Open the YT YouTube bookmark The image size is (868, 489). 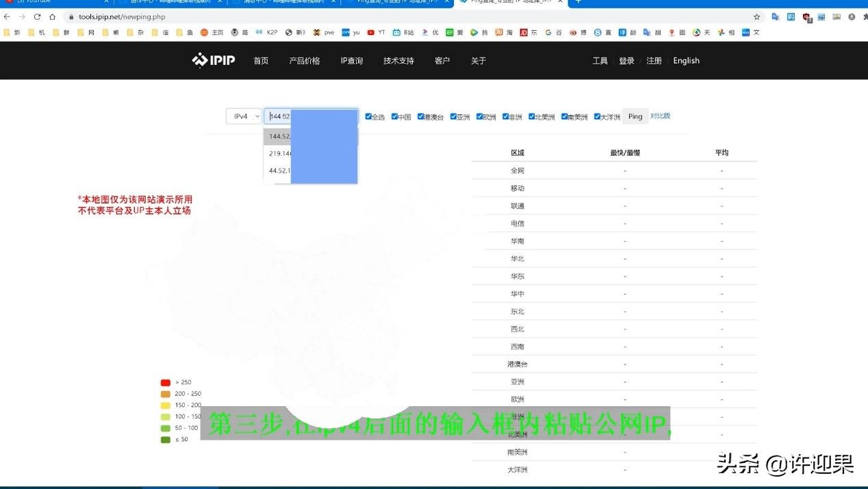click(x=376, y=32)
